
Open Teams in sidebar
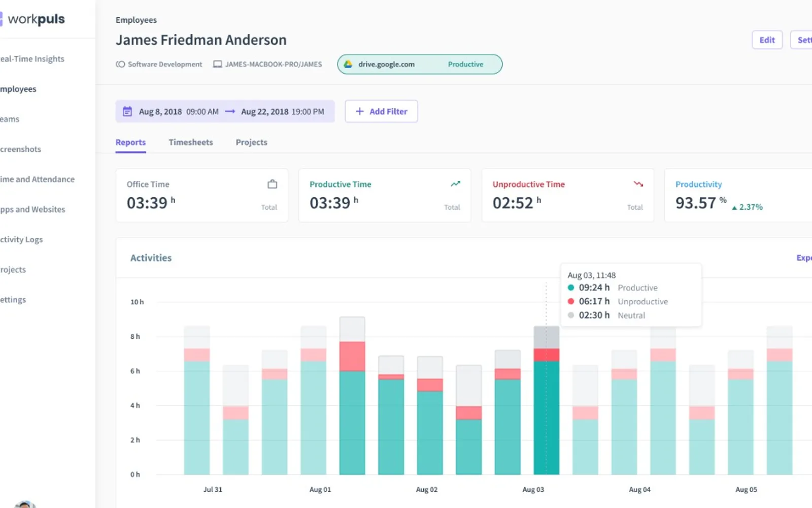pos(10,119)
